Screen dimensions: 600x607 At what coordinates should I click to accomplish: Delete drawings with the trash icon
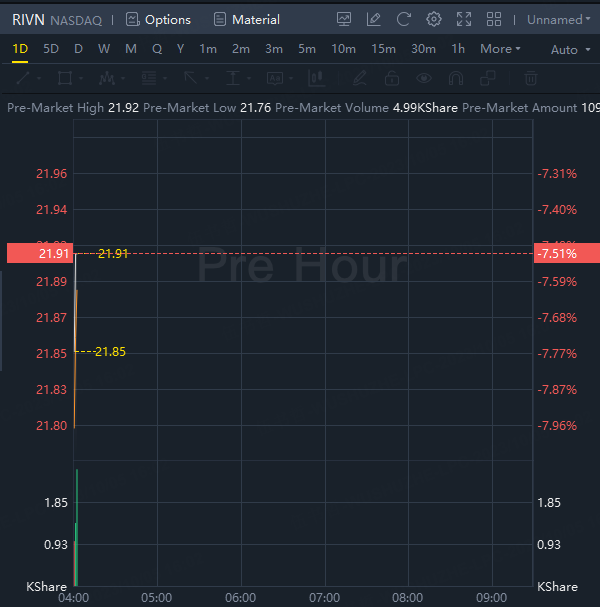click(531, 78)
